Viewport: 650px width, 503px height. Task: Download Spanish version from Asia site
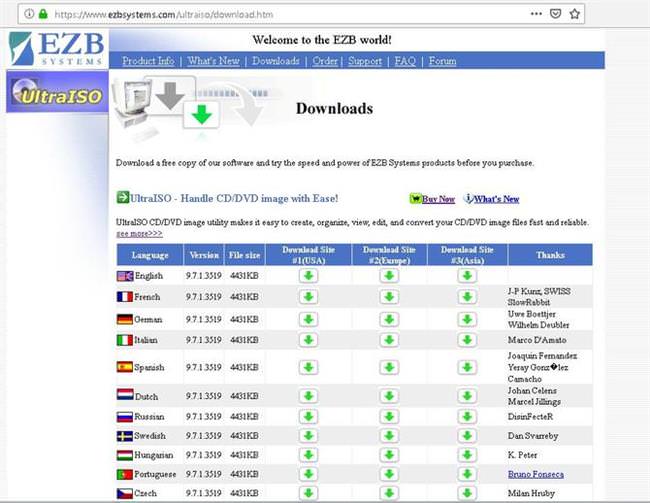click(x=467, y=367)
